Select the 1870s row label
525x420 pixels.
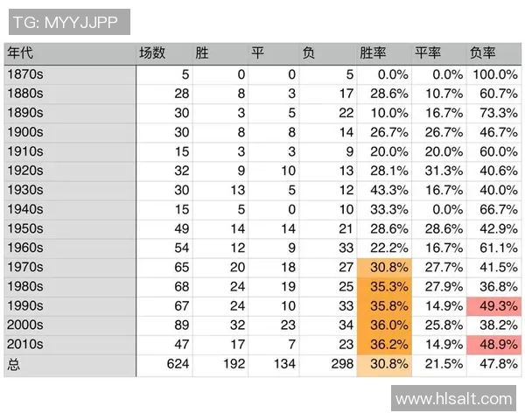pyautogui.click(x=25, y=75)
